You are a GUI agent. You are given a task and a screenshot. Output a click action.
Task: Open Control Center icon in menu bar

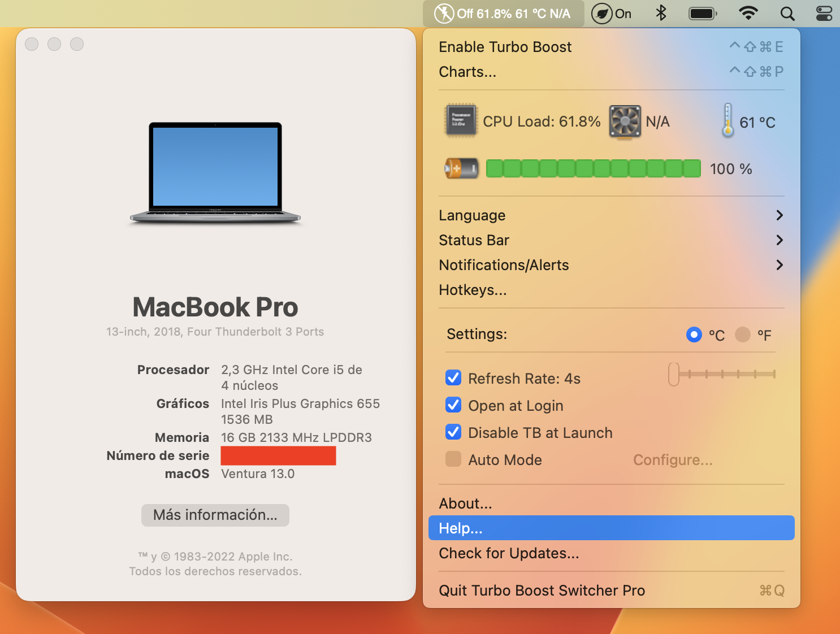pos(824,14)
